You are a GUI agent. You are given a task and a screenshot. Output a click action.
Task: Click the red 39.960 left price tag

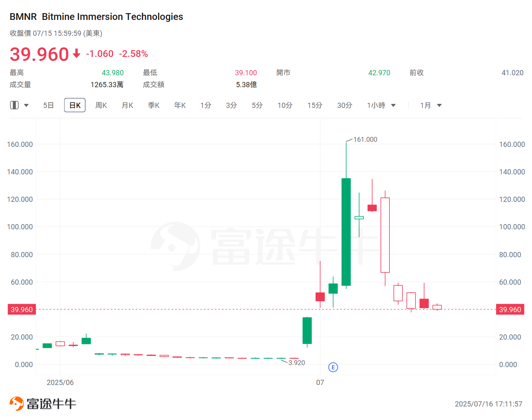point(22,309)
